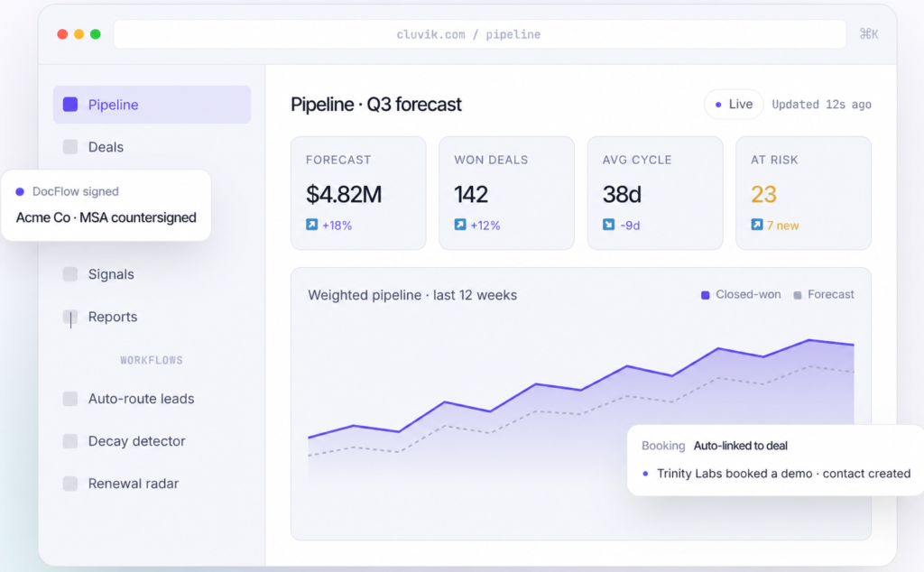The image size is (924, 572).
Task: Click the Auto-linked to deal label
Action: pos(740,446)
